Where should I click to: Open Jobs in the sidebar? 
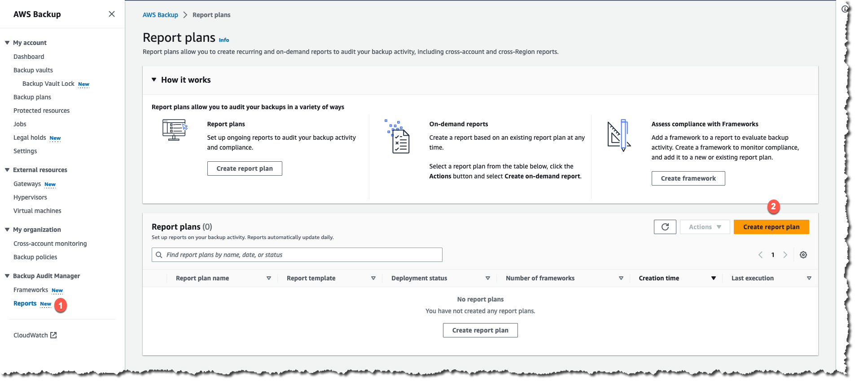pyautogui.click(x=20, y=124)
